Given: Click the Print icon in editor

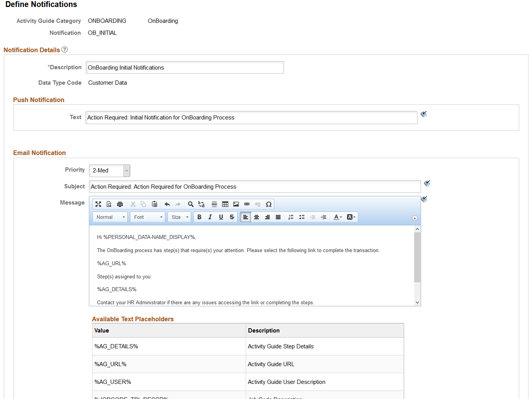Looking at the screenshot, I should 120,204.
